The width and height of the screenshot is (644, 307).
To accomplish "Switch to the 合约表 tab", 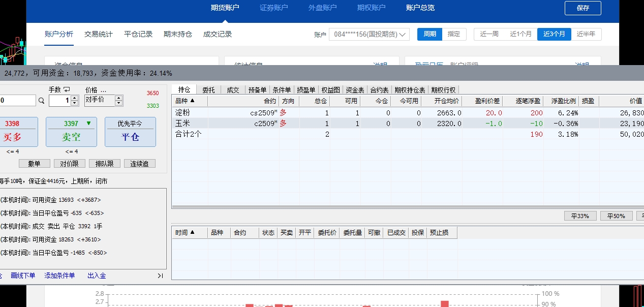I will coord(379,90).
